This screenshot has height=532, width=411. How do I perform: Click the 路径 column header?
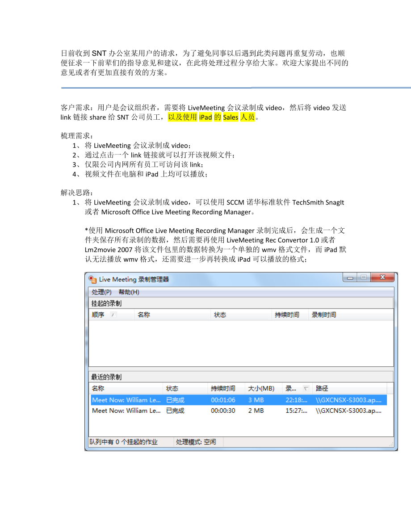pos(349,389)
